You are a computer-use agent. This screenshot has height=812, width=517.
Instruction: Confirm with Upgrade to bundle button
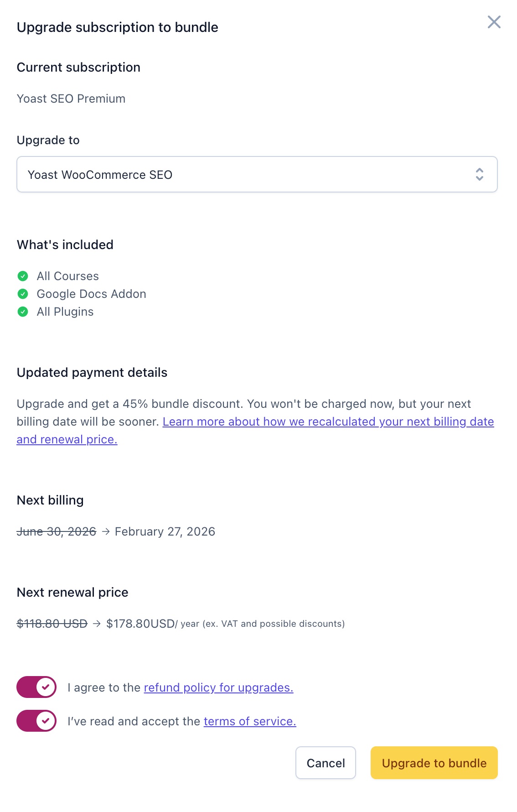(x=434, y=763)
